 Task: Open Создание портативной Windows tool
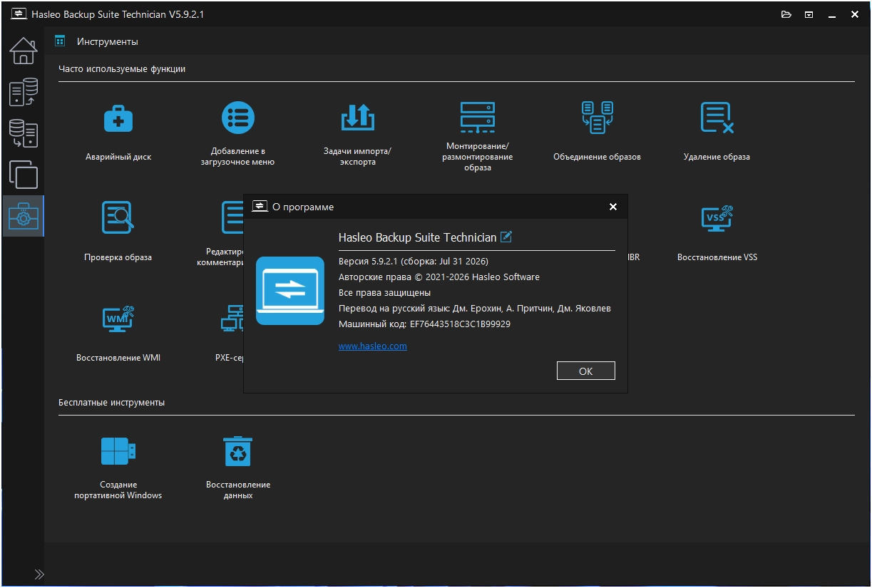click(x=118, y=467)
